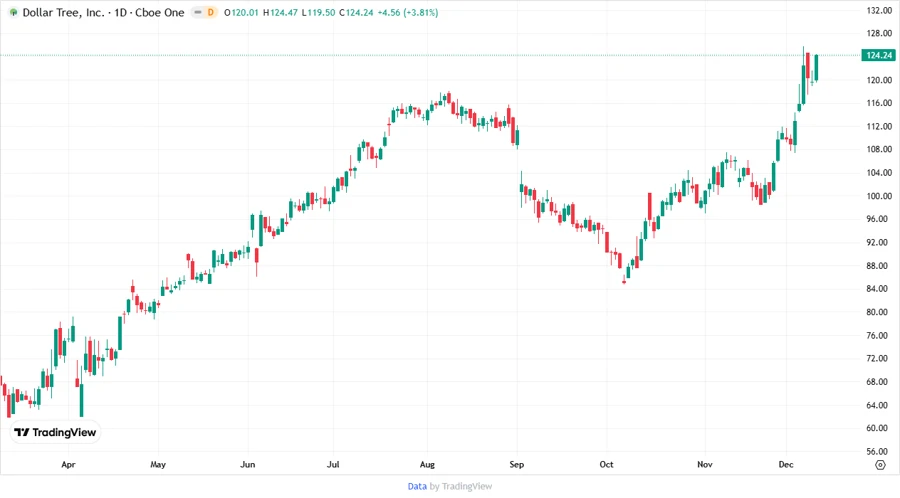Click the 96.00 price axis label
900x498 pixels.
[x=879, y=219]
